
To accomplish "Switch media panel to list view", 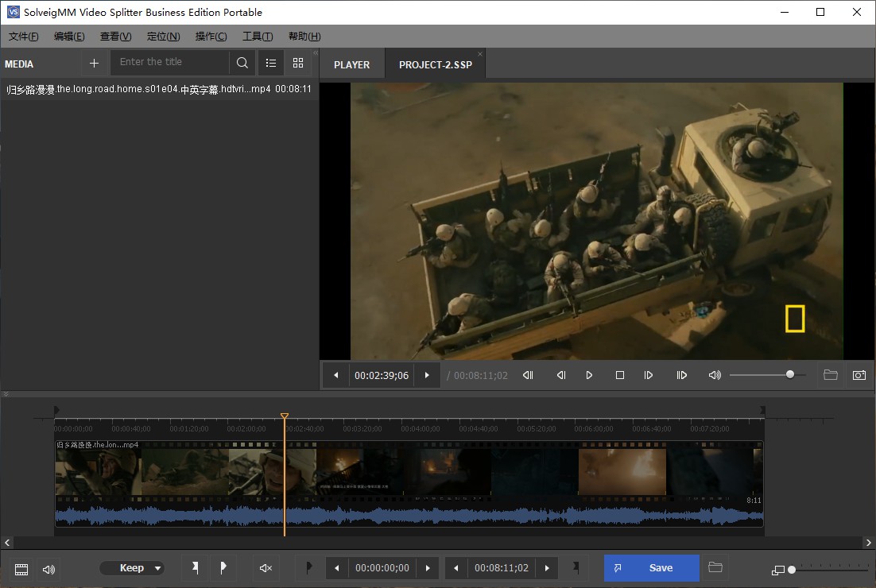I will point(271,64).
